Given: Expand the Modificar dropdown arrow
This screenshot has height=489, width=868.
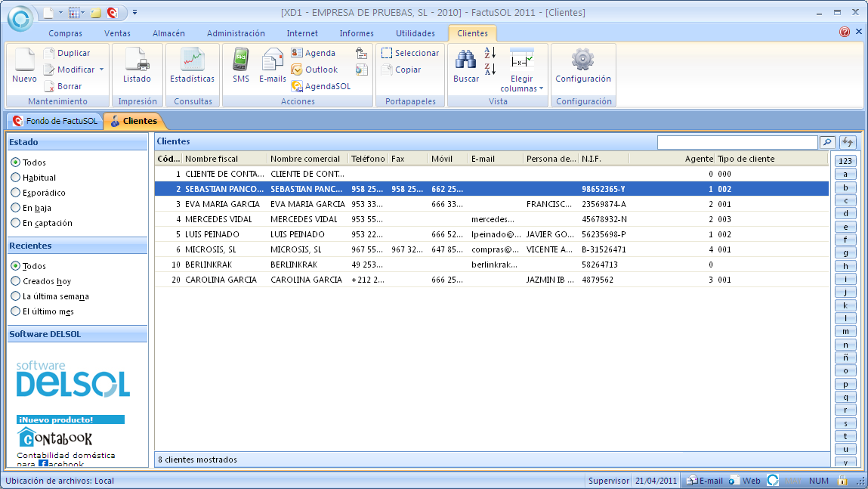Looking at the screenshot, I should 101,70.
